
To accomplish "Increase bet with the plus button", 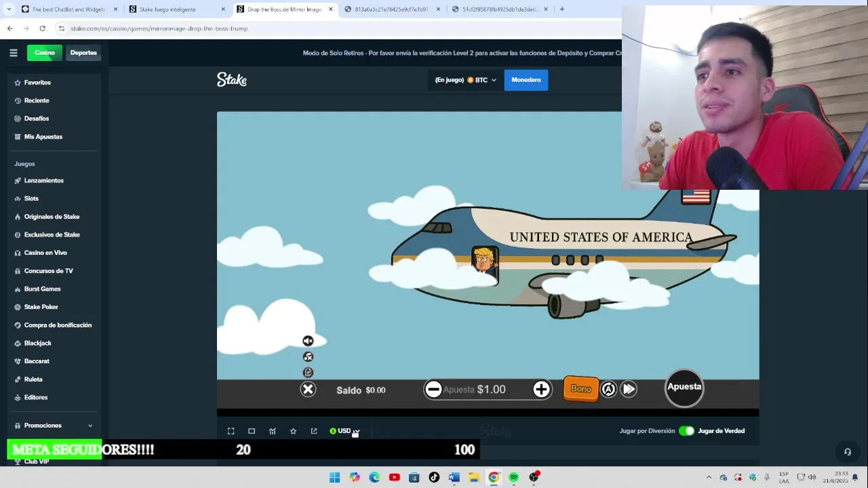I will pyautogui.click(x=541, y=389).
